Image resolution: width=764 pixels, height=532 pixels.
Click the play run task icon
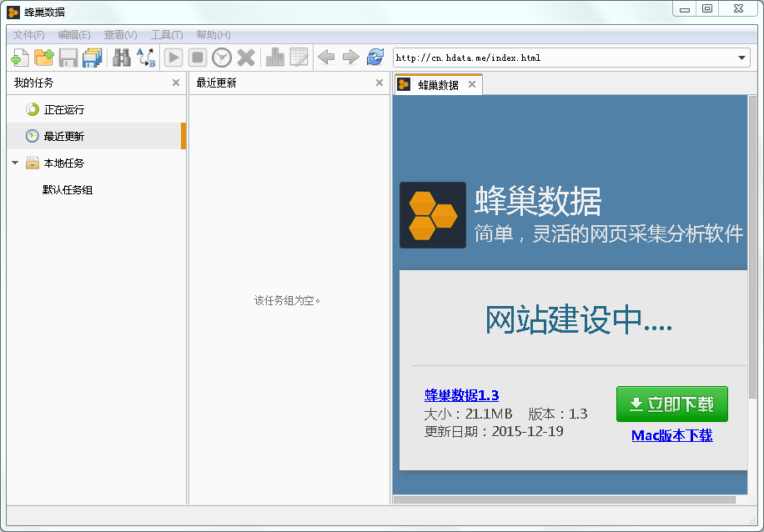[x=173, y=58]
